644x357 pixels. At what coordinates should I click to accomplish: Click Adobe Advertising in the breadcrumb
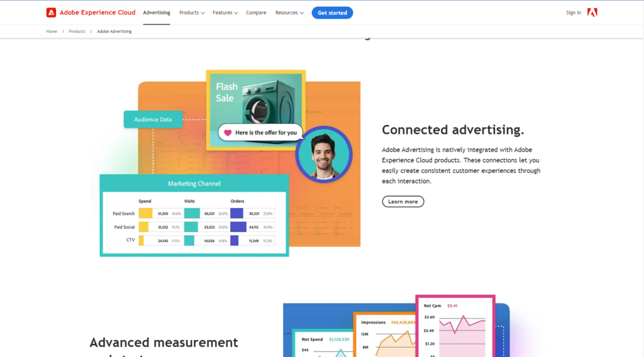point(114,31)
